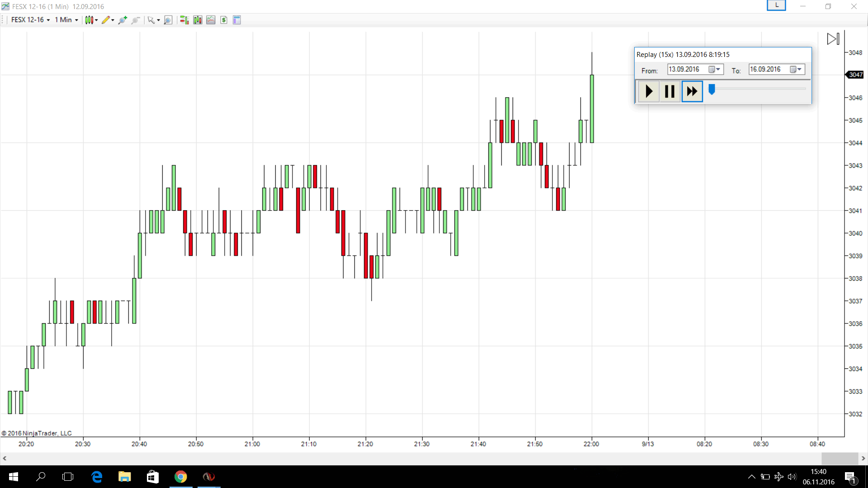868x488 pixels.
Task: Open the indicators icon
Action: (211, 20)
